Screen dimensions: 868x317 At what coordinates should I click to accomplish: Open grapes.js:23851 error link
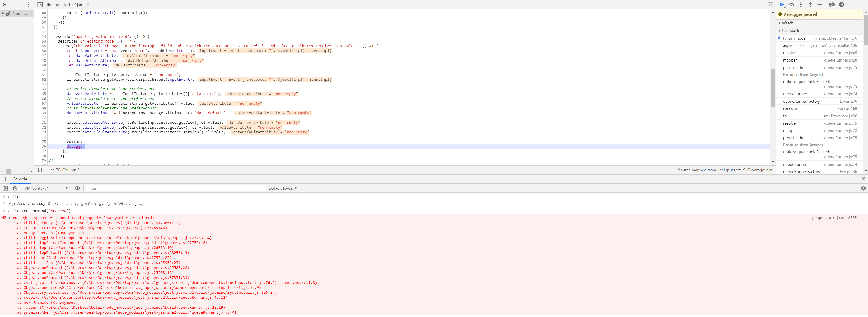click(x=836, y=217)
